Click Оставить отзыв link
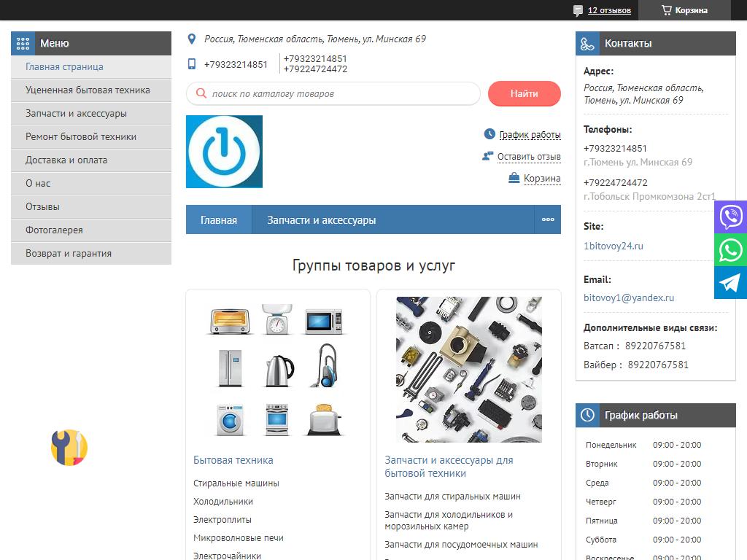 pos(529,156)
